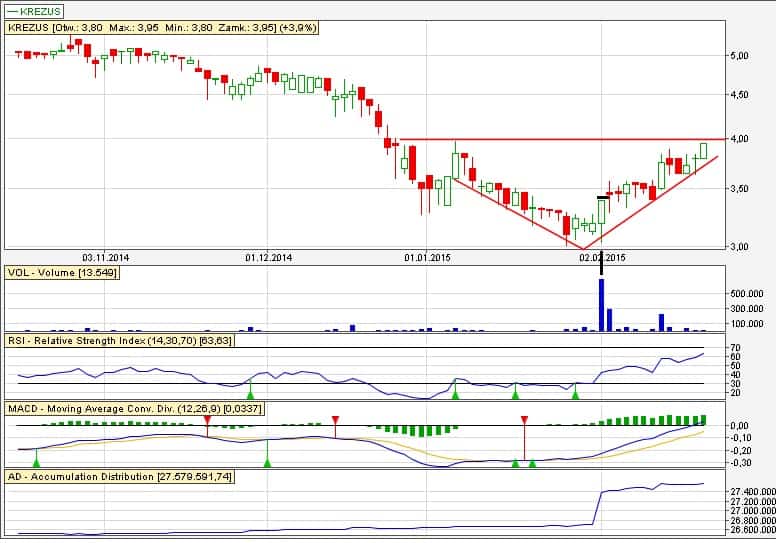Select the leftmost red triangle marker in MACD panel
Viewport: 776px width, 543px height.
pyautogui.click(x=207, y=419)
